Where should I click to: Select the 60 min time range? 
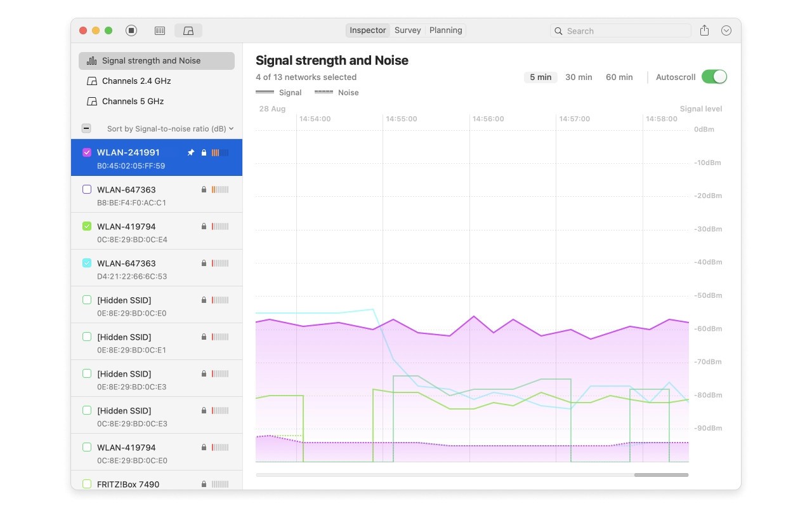[619, 77]
